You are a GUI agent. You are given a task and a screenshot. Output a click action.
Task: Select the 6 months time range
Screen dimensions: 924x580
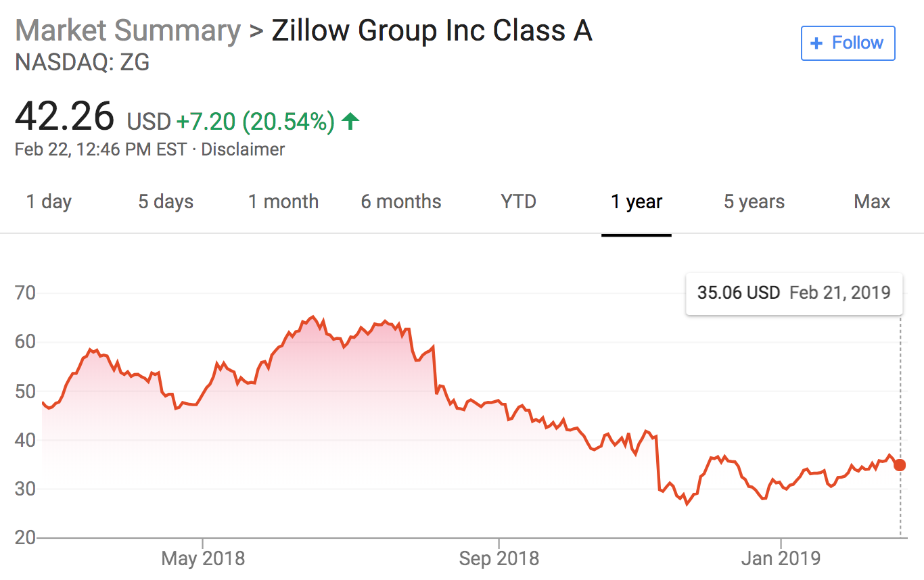pos(400,201)
